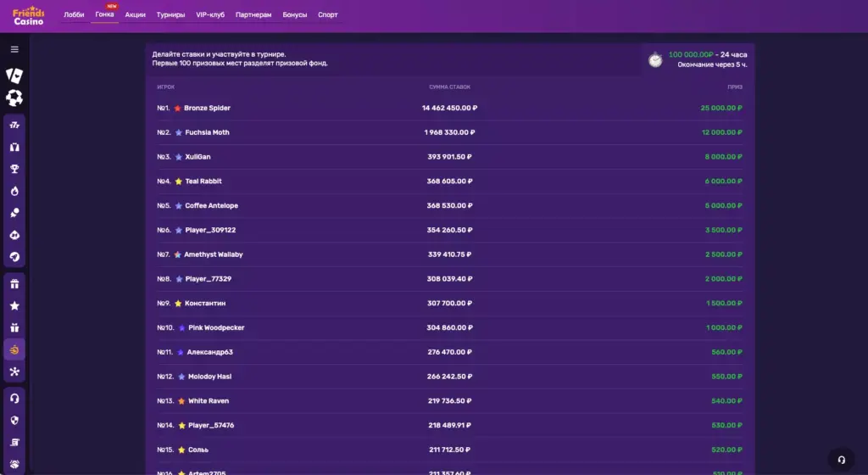Open the hamburger menu in the sidebar
Image resolution: width=868 pixels, height=475 pixels.
pyautogui.click(x=14, y=49)
